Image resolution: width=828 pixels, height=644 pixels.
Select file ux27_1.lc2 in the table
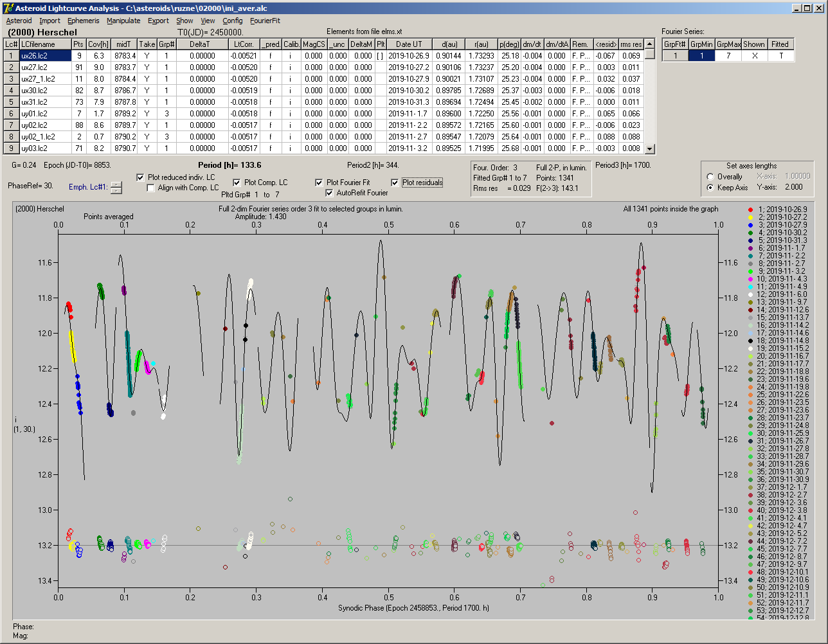[x=44, y=79]
